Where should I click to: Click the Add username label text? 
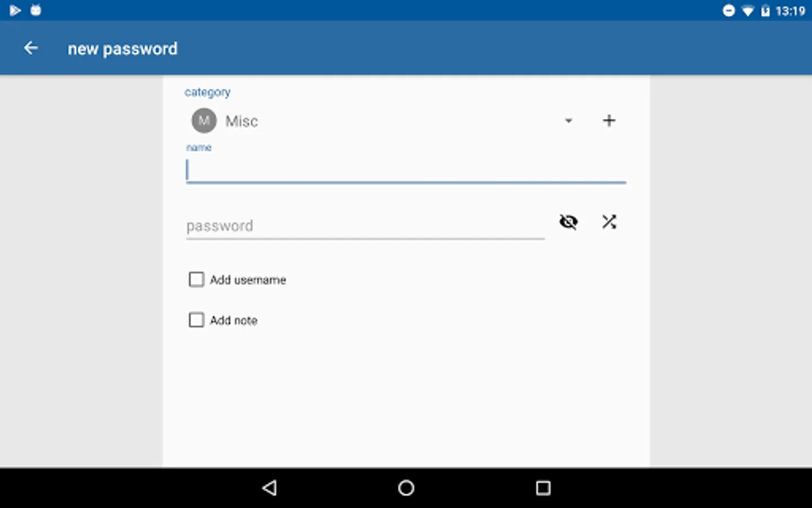[248, 280]
